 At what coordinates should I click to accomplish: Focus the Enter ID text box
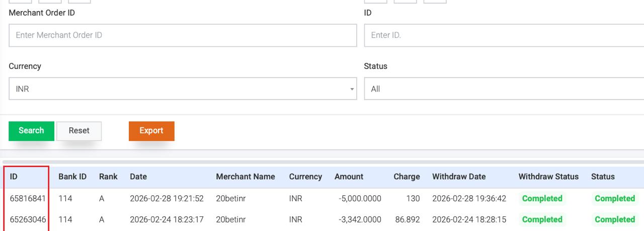point(503,35)
